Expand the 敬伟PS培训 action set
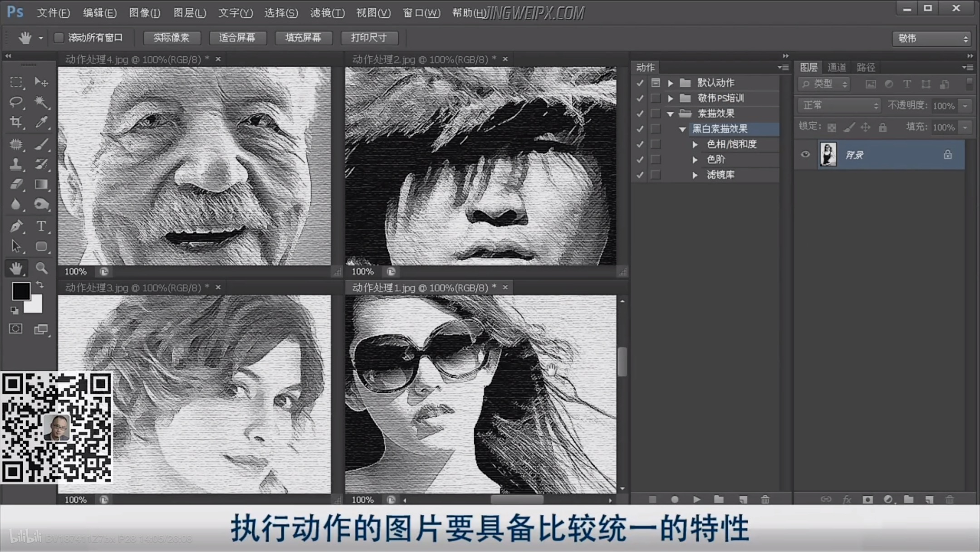The height and width of the screenshot is (552, 980). coord(671,98)
